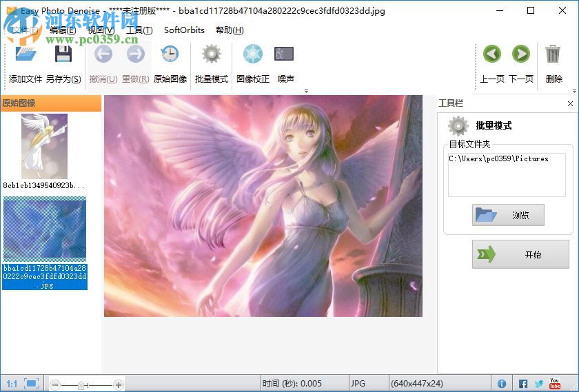579x392 pixels.
Task: Click the Batch Mode (批量模式) gear in side panel
Action: 458,125
